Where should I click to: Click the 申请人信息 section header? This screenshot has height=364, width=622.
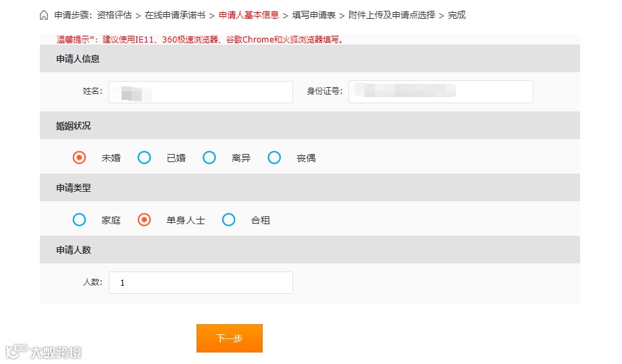(310, 59)
